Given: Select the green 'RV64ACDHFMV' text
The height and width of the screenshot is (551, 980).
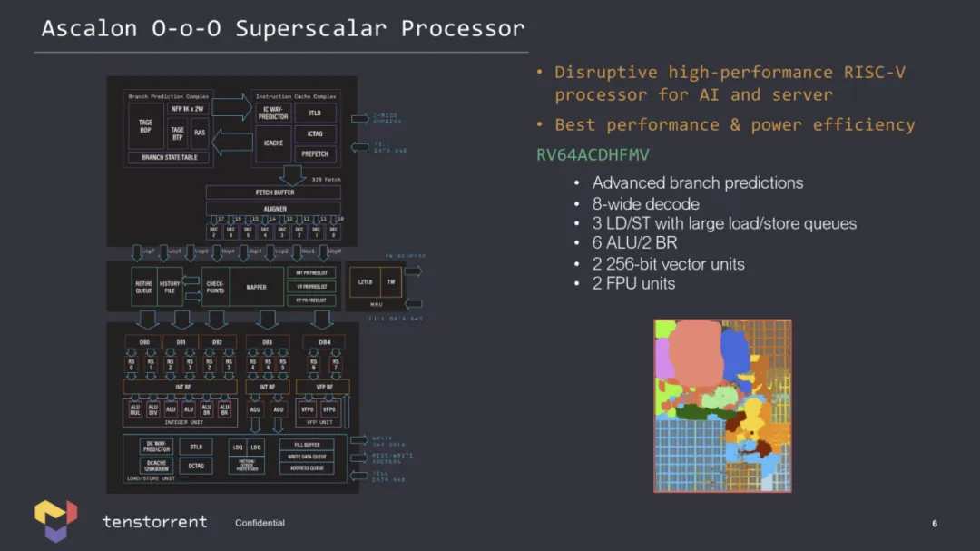Looking at the screenshot, I should pos(593,154).
